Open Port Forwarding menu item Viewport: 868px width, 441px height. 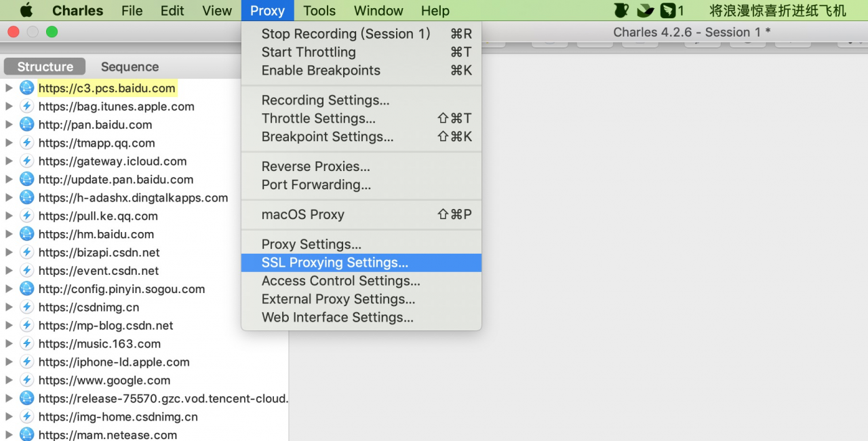(361, 185)
